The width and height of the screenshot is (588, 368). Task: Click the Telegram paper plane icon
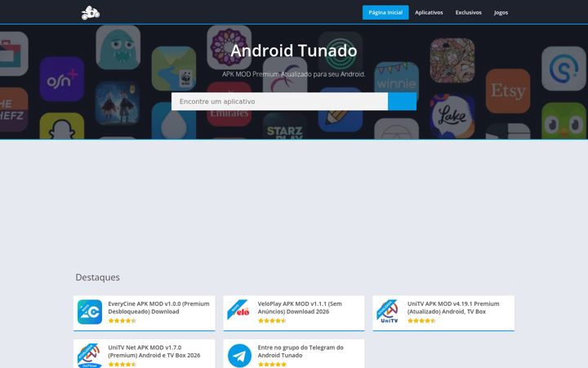239,356
